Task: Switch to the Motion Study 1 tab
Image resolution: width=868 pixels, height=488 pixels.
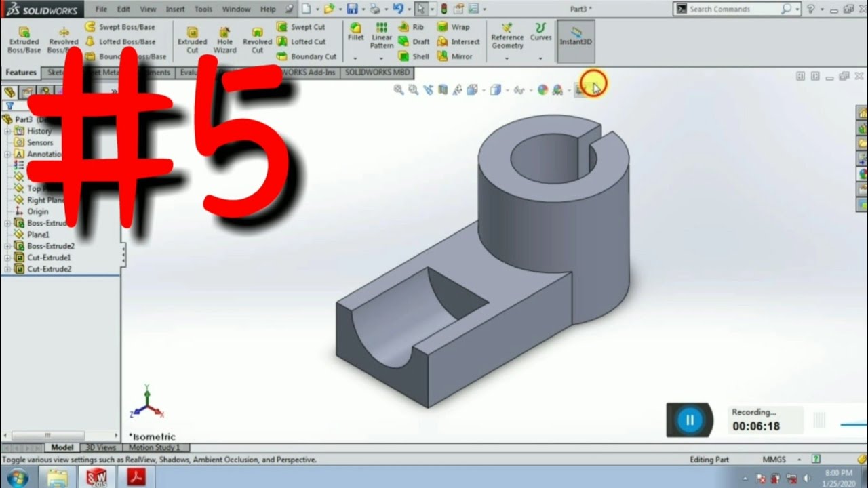Action: pos(155,447)
